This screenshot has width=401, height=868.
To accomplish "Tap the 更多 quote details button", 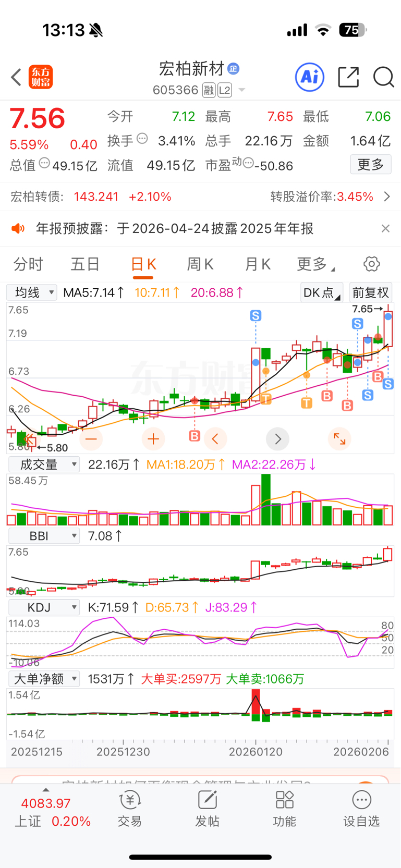I will click(x=371, y=165).
